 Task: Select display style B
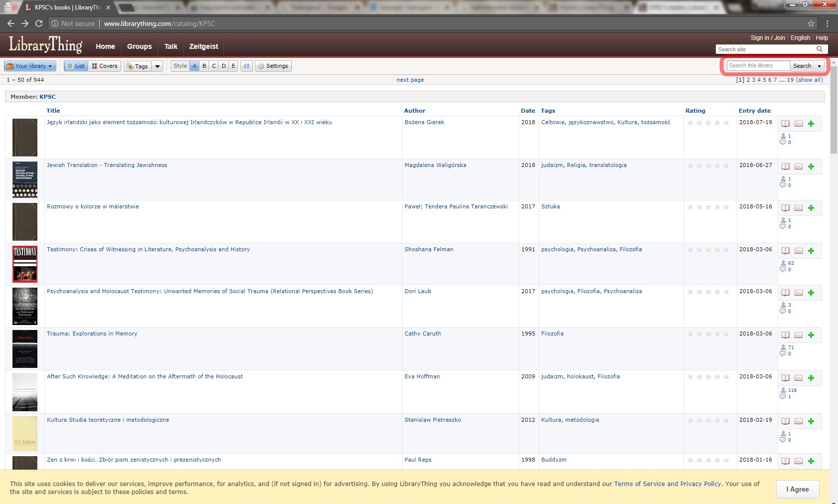click(204, 66)
